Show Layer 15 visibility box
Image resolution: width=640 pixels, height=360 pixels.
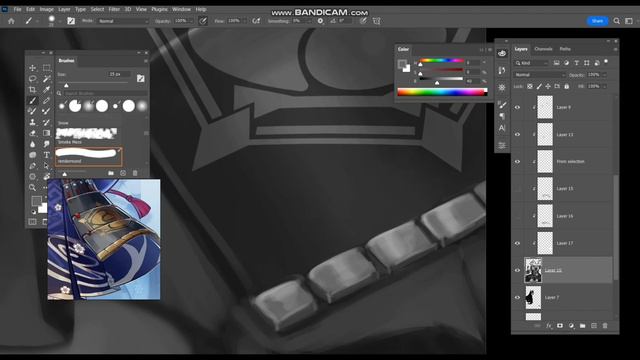(x=517, y=189)
